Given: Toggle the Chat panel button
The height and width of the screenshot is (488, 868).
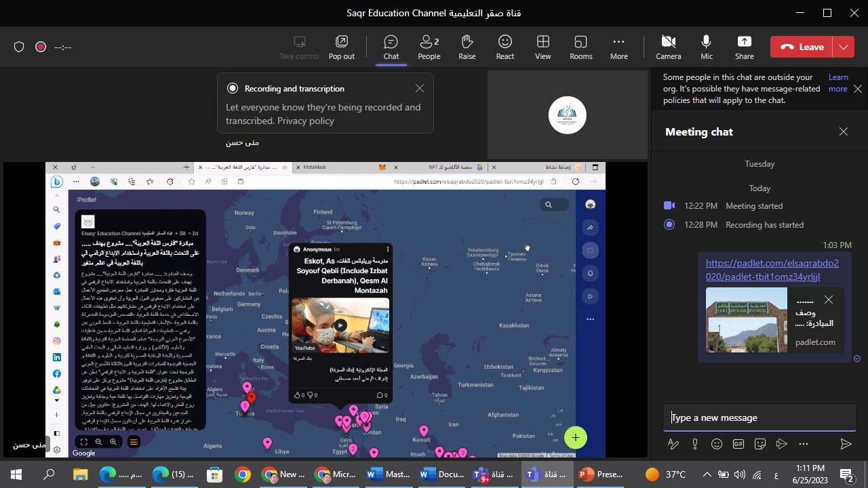Looking at the screenshot, I should (x=391, y=47).
